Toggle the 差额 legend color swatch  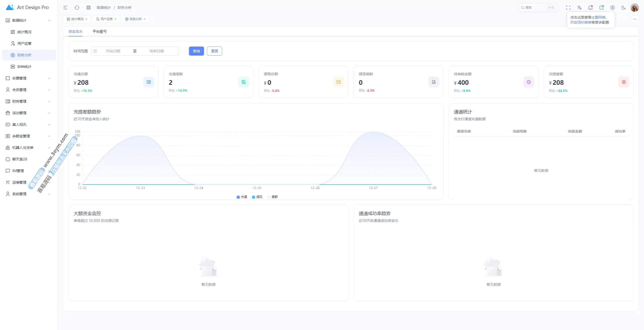(269, 197)
